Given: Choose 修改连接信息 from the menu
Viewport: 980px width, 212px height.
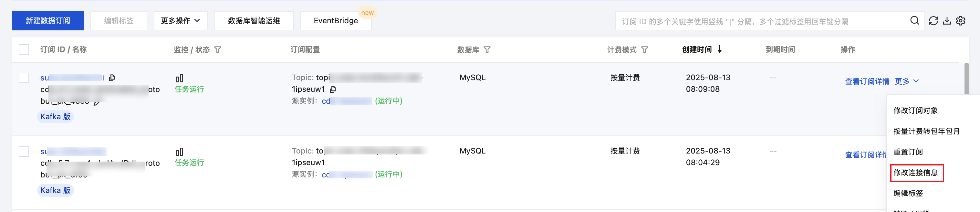Looking at the screenshot, I should click(x=915, y=173).
